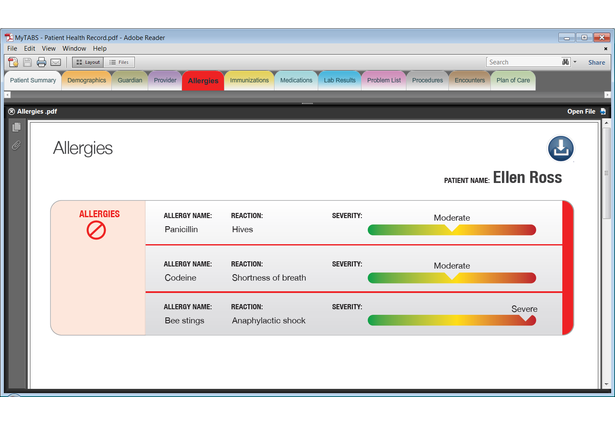Minimize the Adobe Reader window
Image resolution: width=615 pixels, height=424 pixels.
coord(567,38)
